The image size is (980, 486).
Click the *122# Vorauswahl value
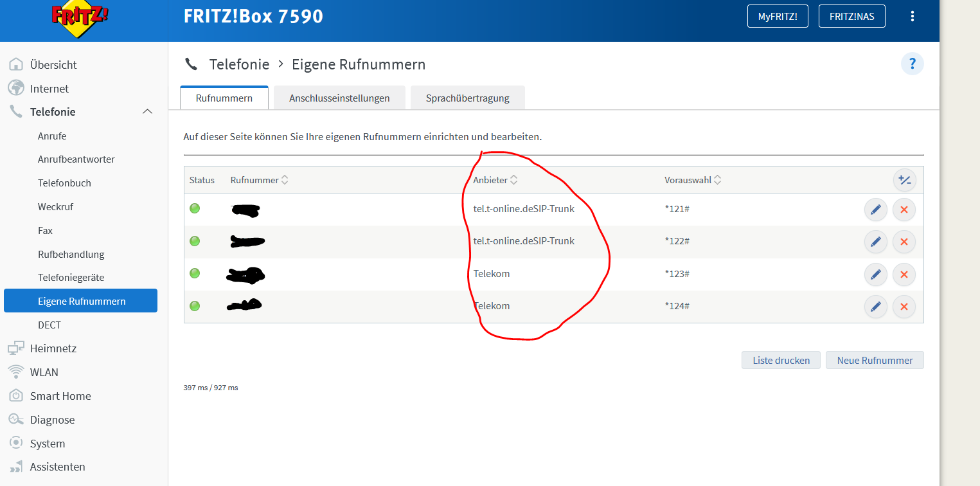(677, 240)
